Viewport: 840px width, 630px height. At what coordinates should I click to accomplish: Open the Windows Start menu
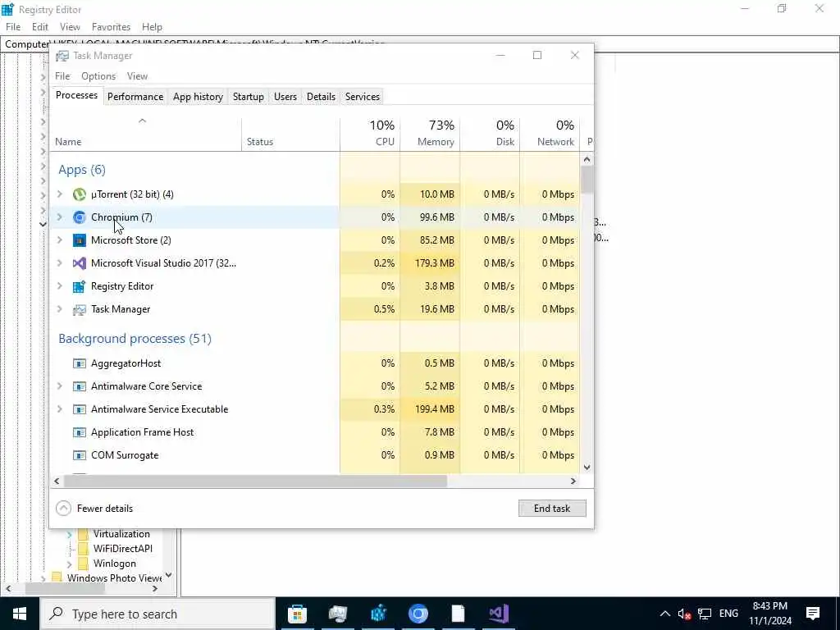click(20, 614)
